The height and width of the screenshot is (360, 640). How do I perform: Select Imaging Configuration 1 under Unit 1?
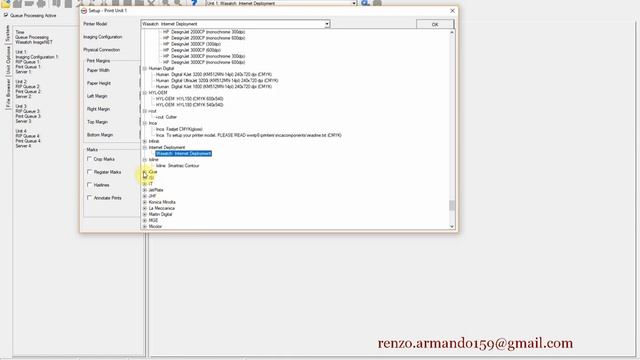pos(37,57)
